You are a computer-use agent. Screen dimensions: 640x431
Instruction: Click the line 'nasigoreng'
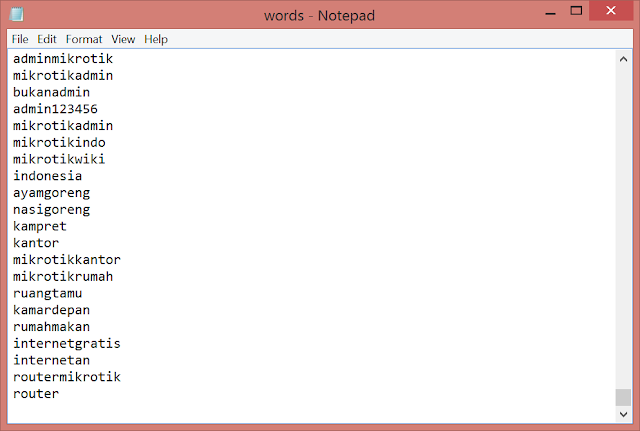51,209
